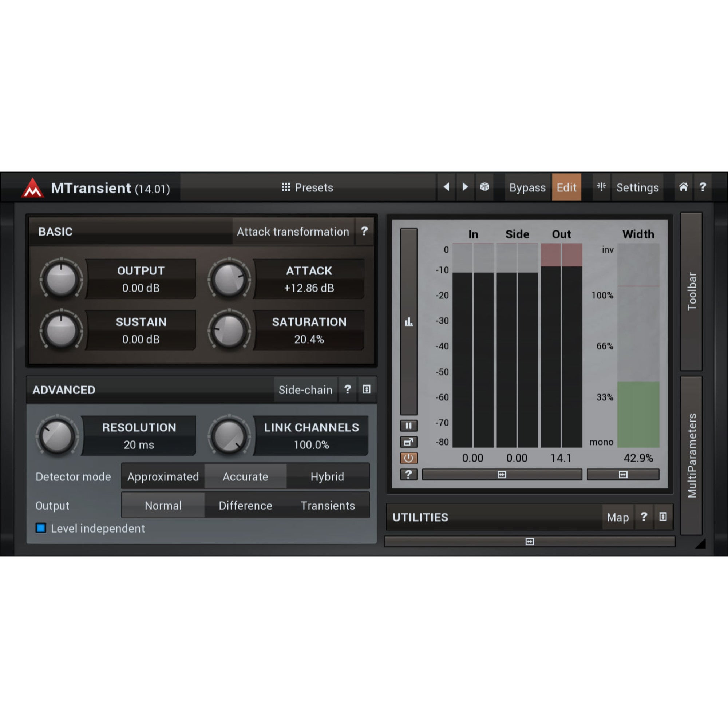Open the meters help question mark

point(409,474)
